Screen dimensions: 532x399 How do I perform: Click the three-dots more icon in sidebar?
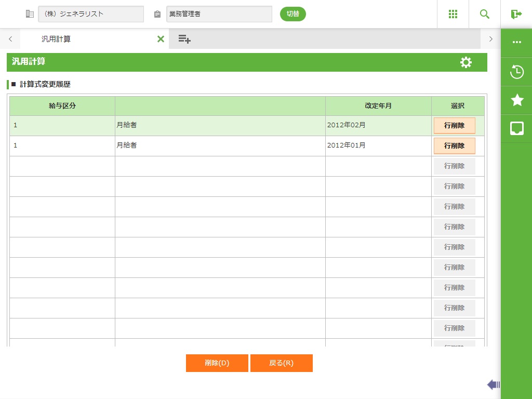click(x=516, y=43)
